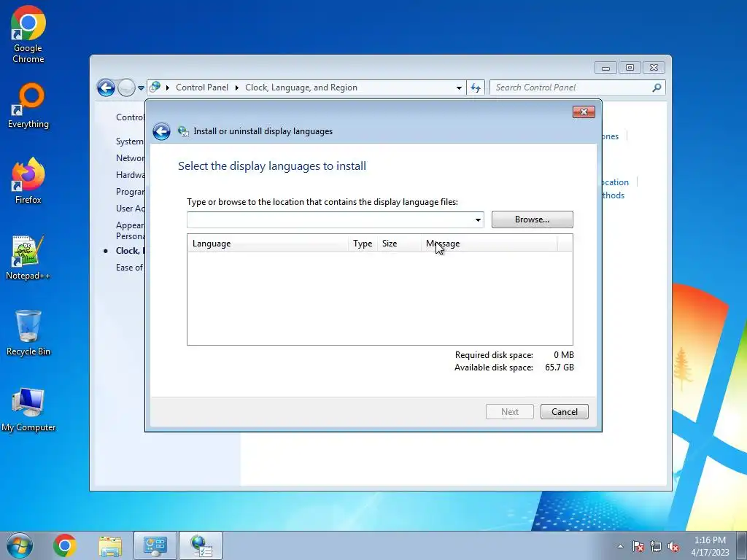Open the Recycle Bin icon
This screenshot has width=747, height=560.
pos(28,332)
